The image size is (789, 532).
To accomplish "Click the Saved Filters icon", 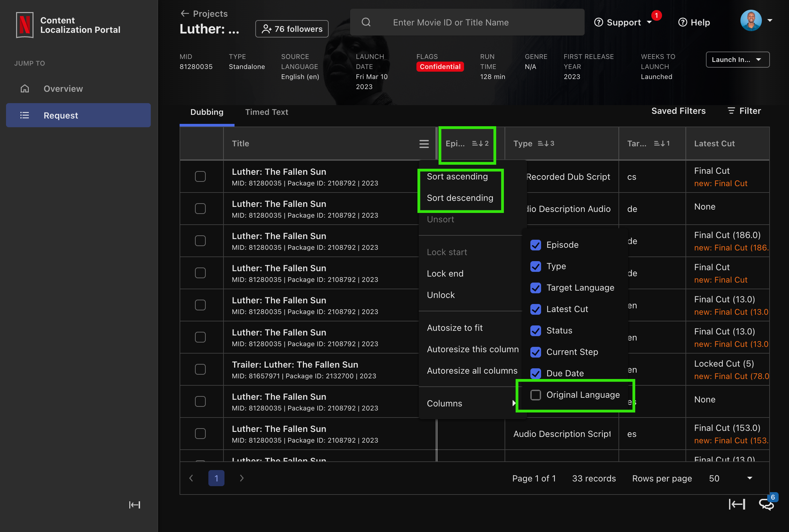I will (x=678, y=110).
